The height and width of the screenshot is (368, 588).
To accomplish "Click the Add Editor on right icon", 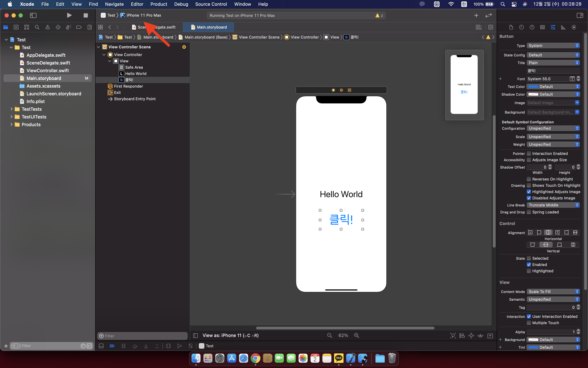I will click(491, 27).
